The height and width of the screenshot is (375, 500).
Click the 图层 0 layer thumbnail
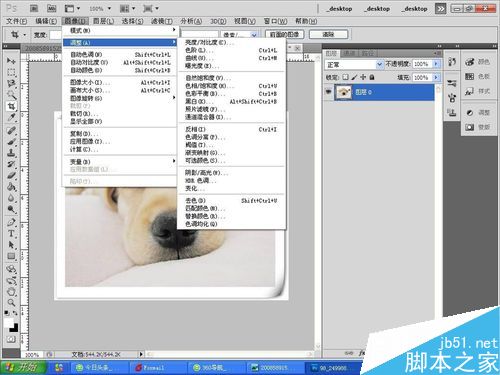343,92
